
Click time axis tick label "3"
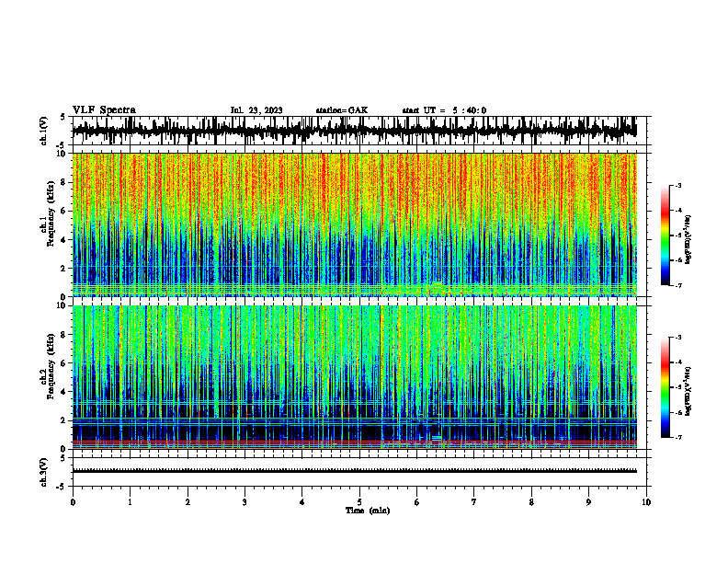pos(245,502)
